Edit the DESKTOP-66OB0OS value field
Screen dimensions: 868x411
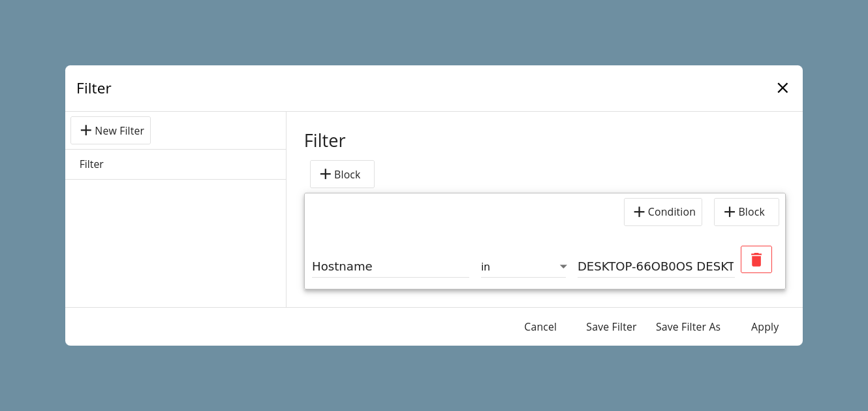tap(656, 267)
